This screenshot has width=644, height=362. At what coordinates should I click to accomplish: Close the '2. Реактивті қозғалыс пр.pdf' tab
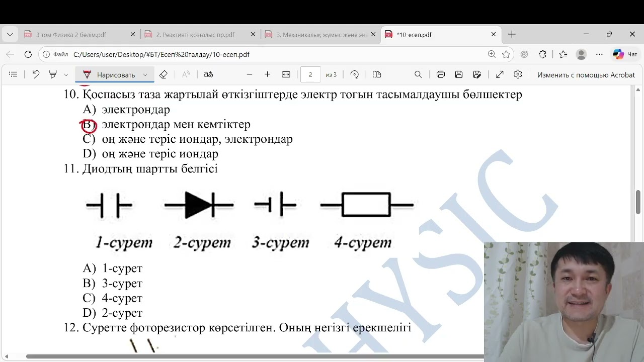click(x=253, y=35)
